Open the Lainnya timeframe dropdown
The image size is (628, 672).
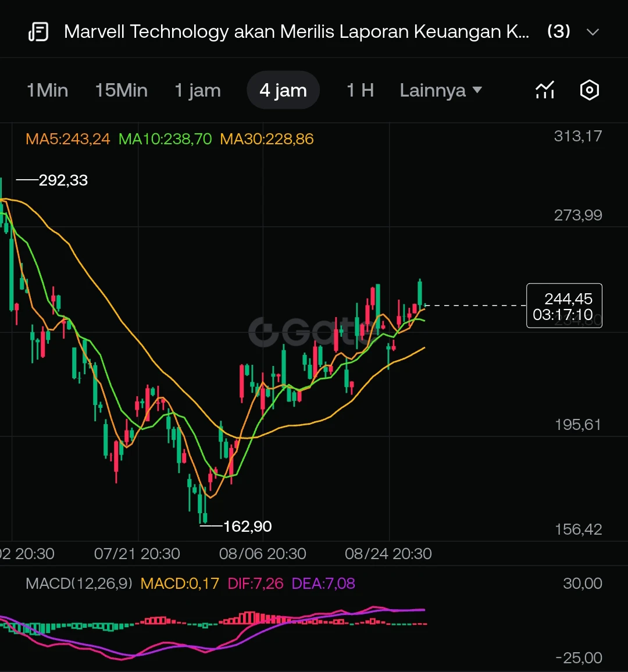[x=441, y=90]
